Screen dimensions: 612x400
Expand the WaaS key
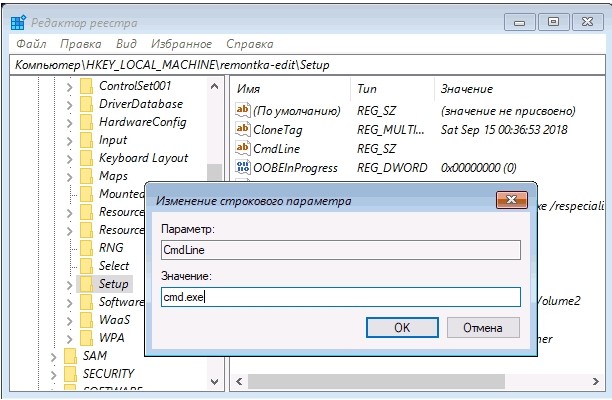[x=69, y=320]
